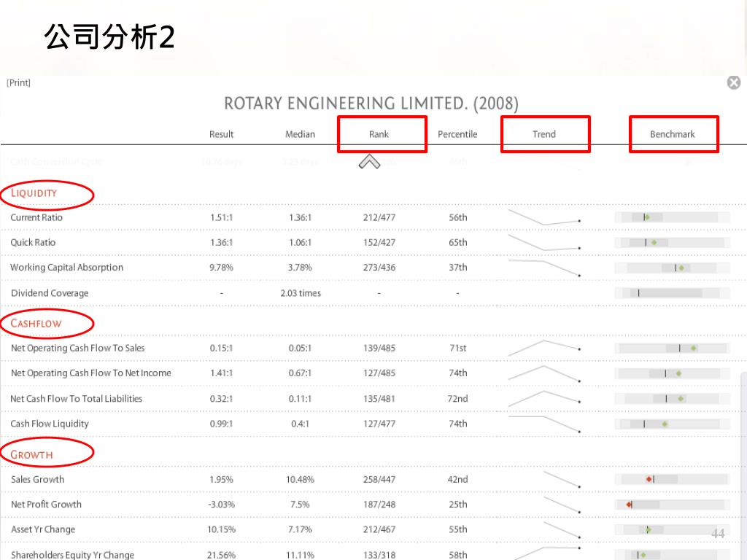
Task: Click the Dividend Coverage benchmark bar
Action: coord(672,293)
